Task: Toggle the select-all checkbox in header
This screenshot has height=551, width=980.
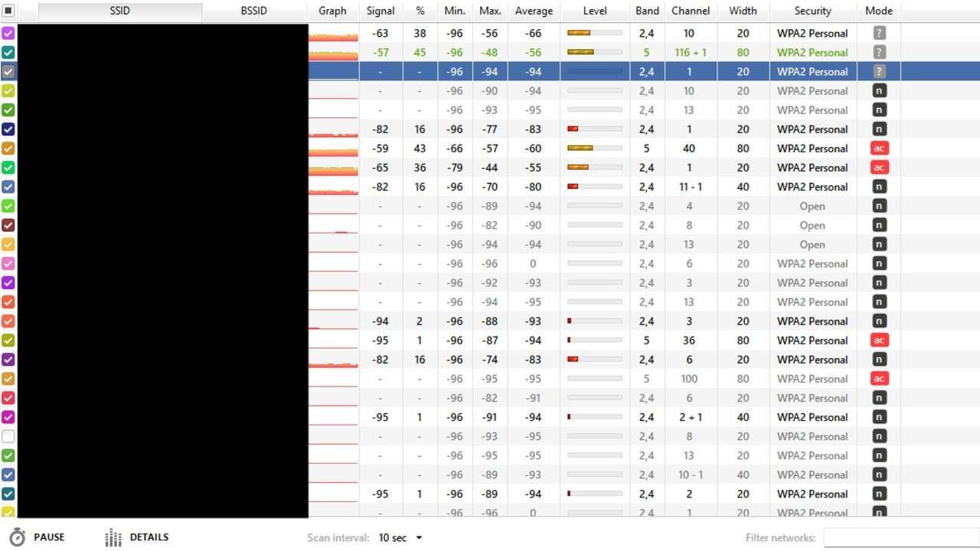Action: (x=8, y=11)
